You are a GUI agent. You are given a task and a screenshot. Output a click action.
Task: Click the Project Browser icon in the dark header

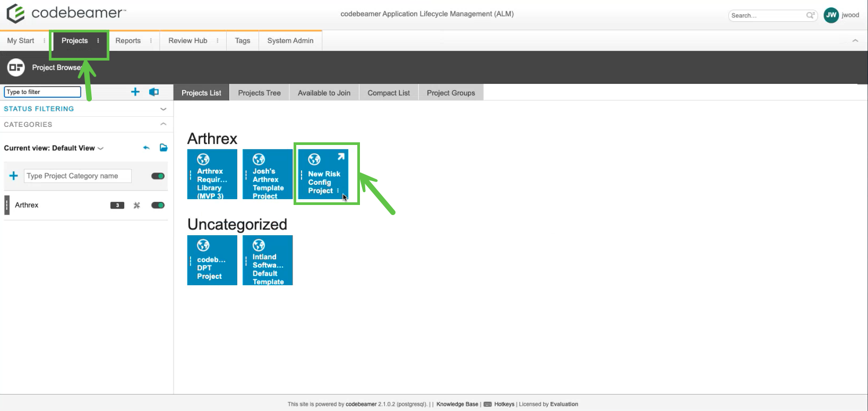click(16, 67)
